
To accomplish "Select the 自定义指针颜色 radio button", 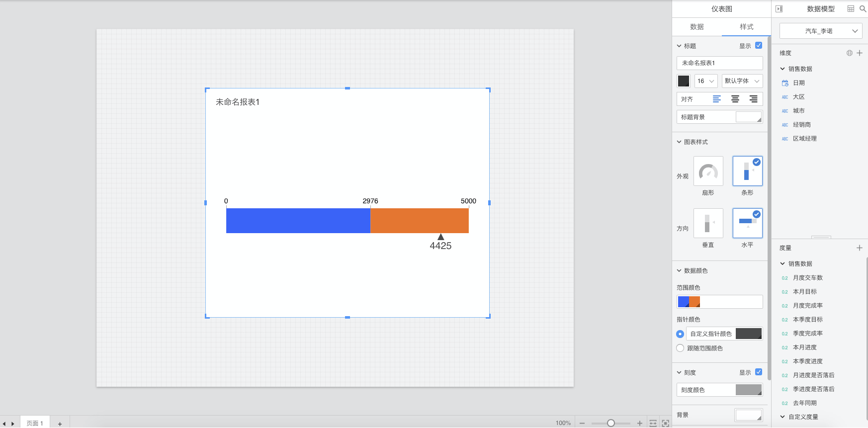I will coord(680,334).
